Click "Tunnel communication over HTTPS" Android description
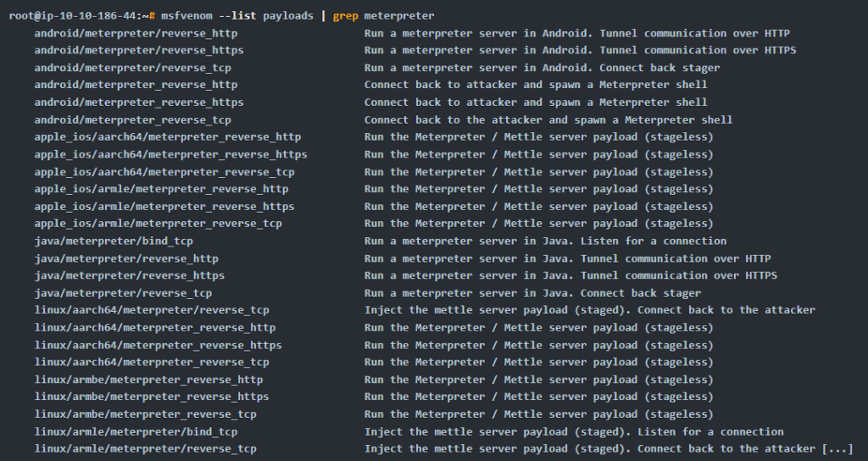This screenshot has width=868, height=461. coord(698,50)
